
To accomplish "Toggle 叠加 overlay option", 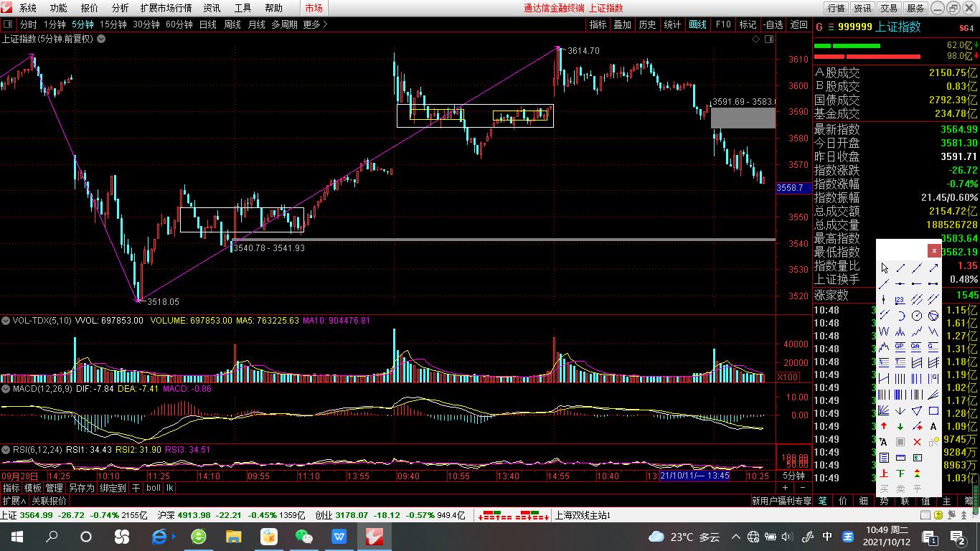I will click(622, 24).
